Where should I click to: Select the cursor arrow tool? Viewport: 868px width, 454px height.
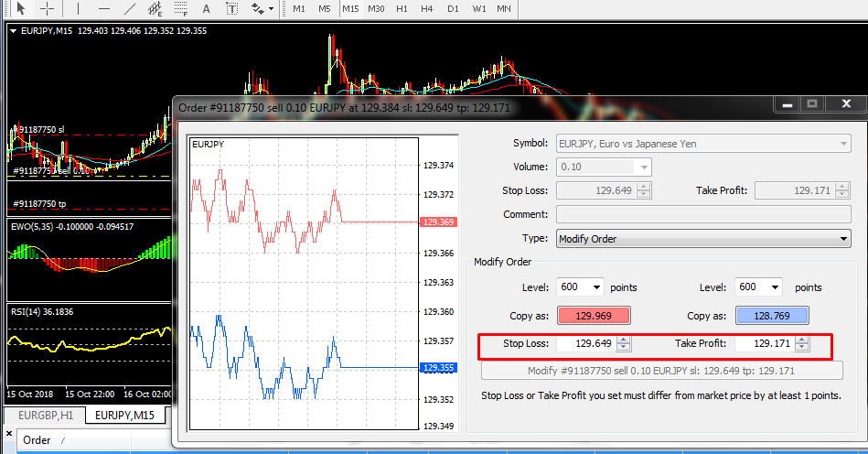[20, 9]
